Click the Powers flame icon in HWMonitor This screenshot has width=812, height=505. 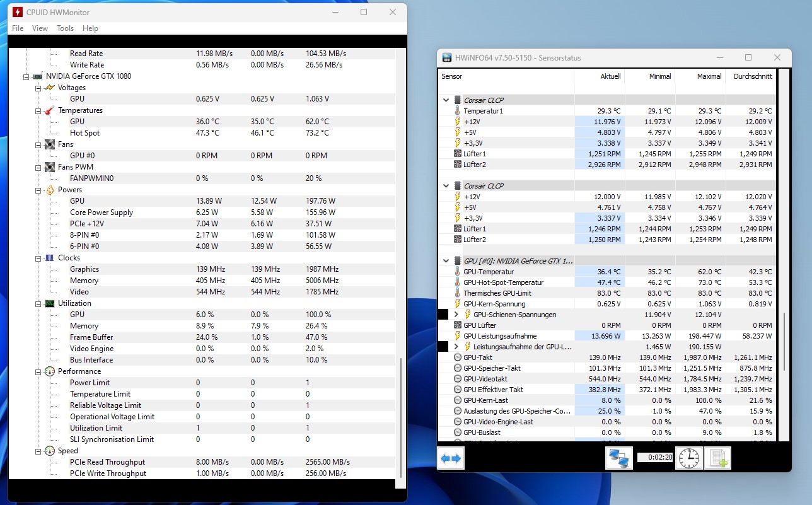coord(50,190)
